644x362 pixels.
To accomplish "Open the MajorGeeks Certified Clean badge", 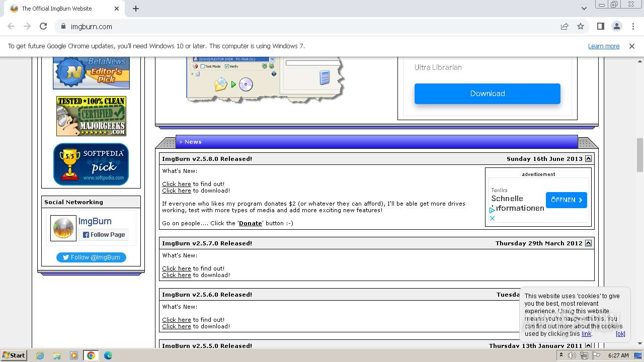I will (x=91, y=116).
